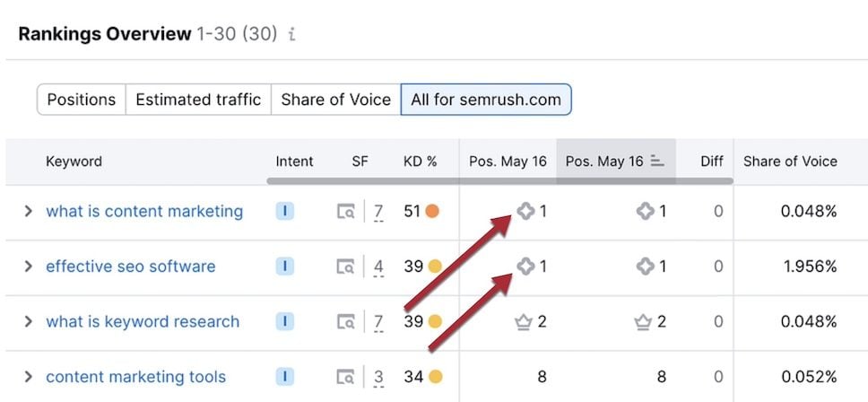868x402 pixels.
Task: Switch to the Positions tab
Action: pos(81,100)
